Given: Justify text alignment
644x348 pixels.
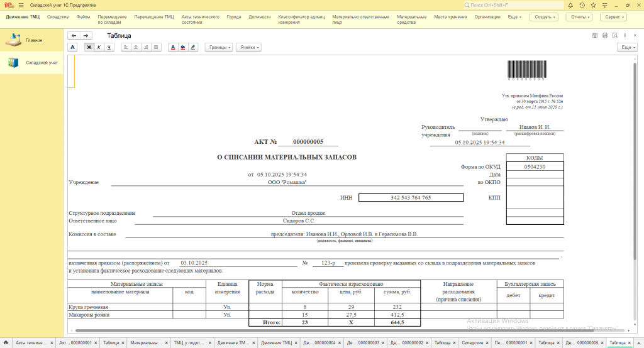Looking at the screenshot, I should [156, 47].
